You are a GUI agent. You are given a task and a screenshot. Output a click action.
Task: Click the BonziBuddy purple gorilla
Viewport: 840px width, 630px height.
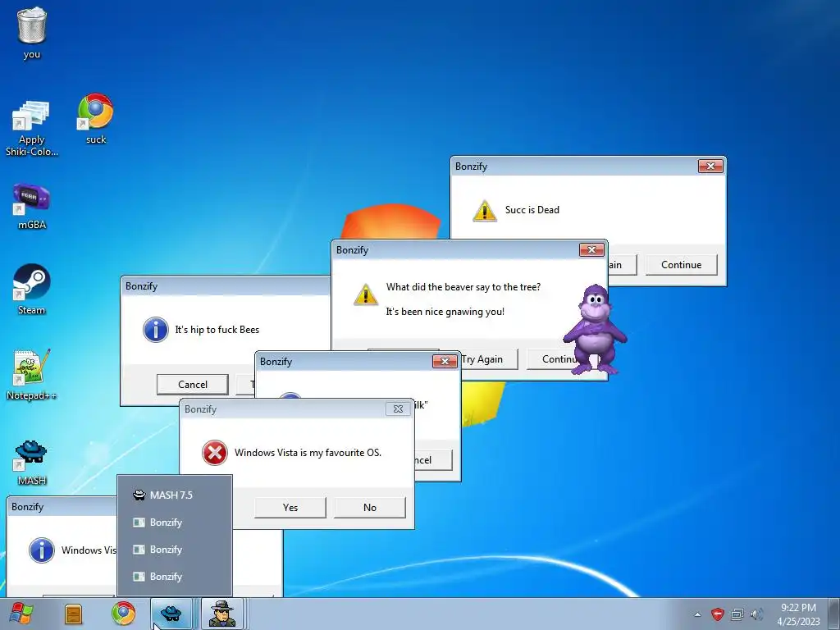[x=594, y=329]
